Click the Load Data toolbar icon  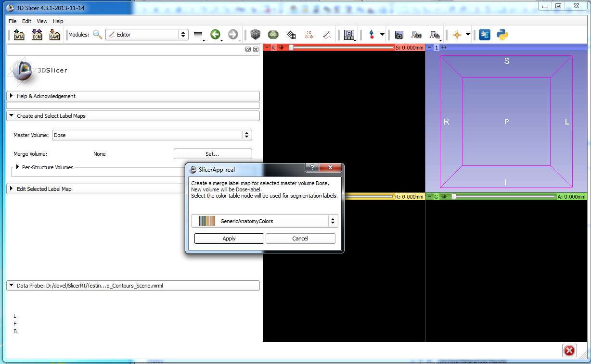point(19,35)
